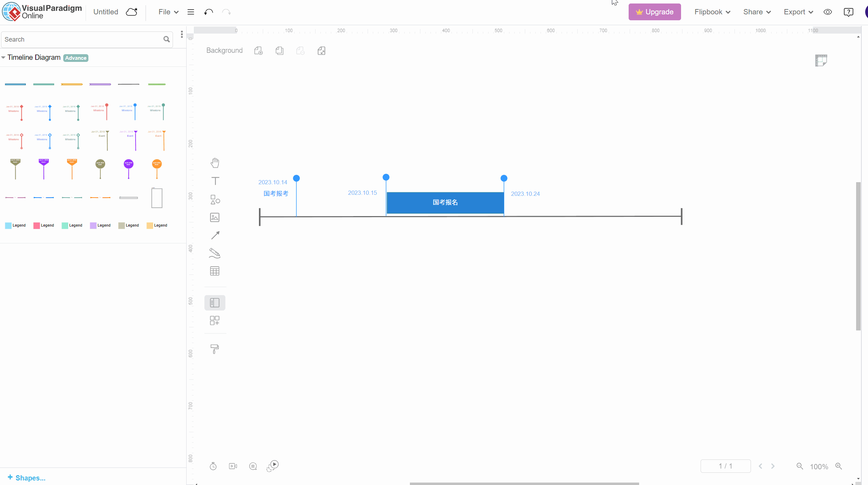Click the undo arrow

pyautogui.click(x=209, y=12)
